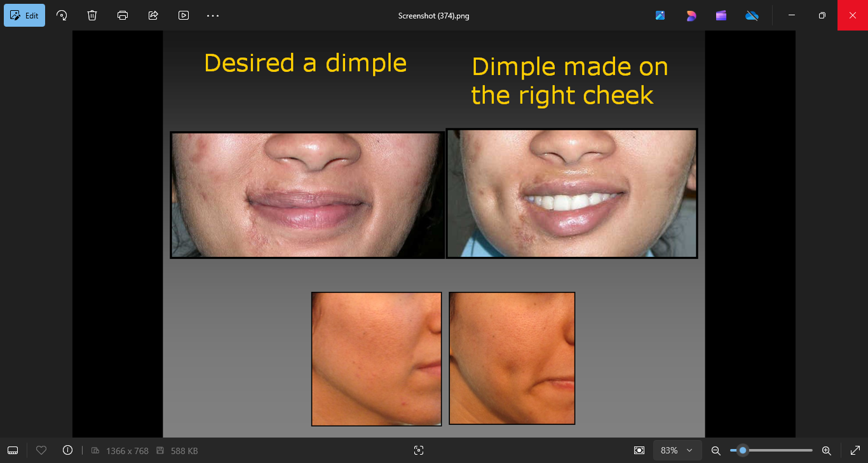The height and width of the screenshot is (463, 868).
Task: Click the OneDrive cloud status icon
Action: click(x=752, y=15)
